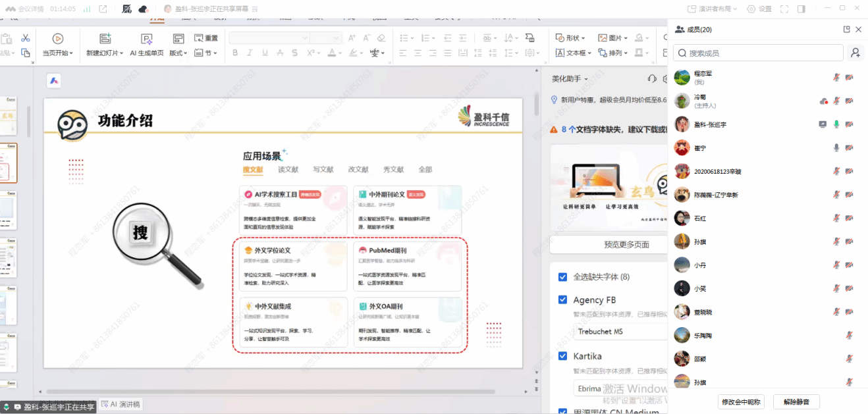Click the 解除静音 button
Screen dimensions: 868x414
[797, 401]
